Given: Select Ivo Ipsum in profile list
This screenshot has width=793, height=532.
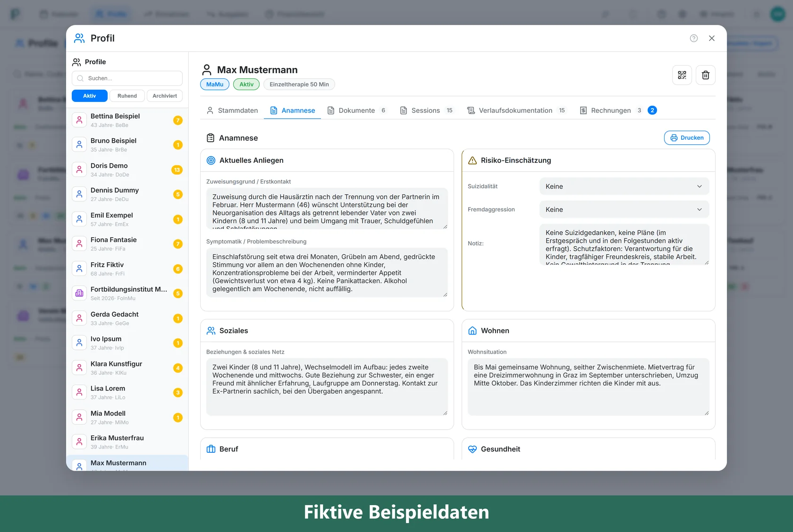Looking at the screenshot, I should click(127, 343).
